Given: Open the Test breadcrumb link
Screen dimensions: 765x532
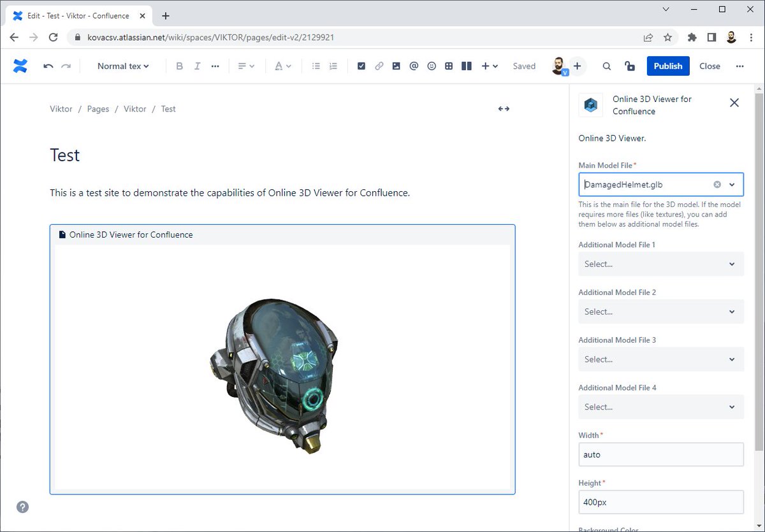Looking at the screenshot, I should click(x=168, y=109).
